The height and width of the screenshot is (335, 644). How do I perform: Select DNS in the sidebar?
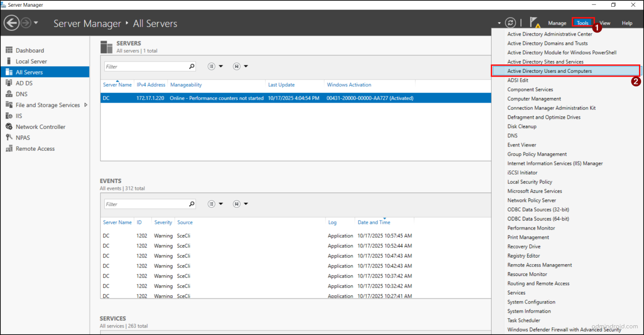[25, 93]
